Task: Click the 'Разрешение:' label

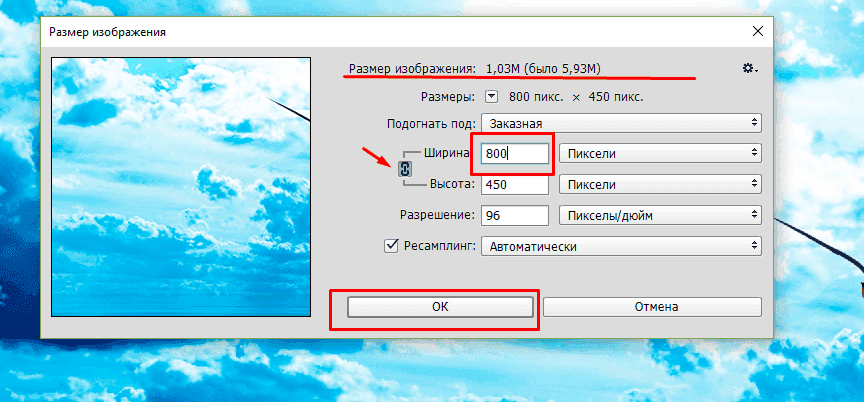Action: point(438,215)
